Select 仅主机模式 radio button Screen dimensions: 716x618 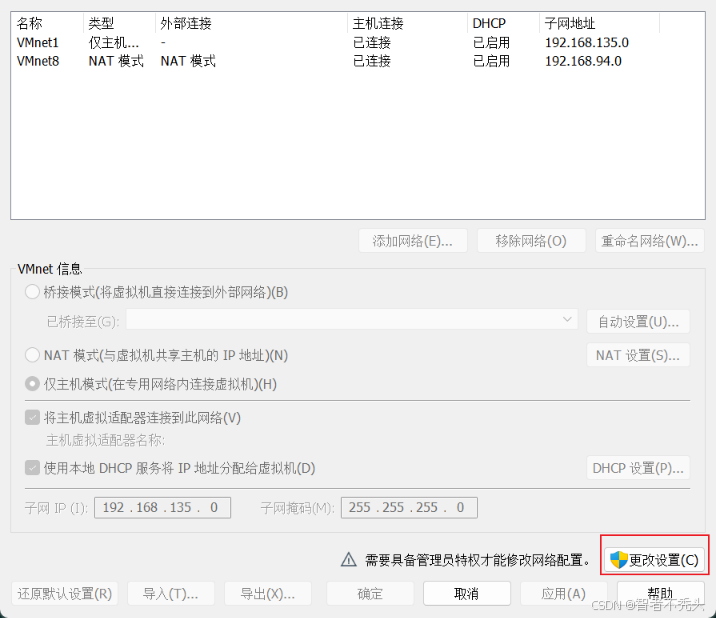click(32, 384)
